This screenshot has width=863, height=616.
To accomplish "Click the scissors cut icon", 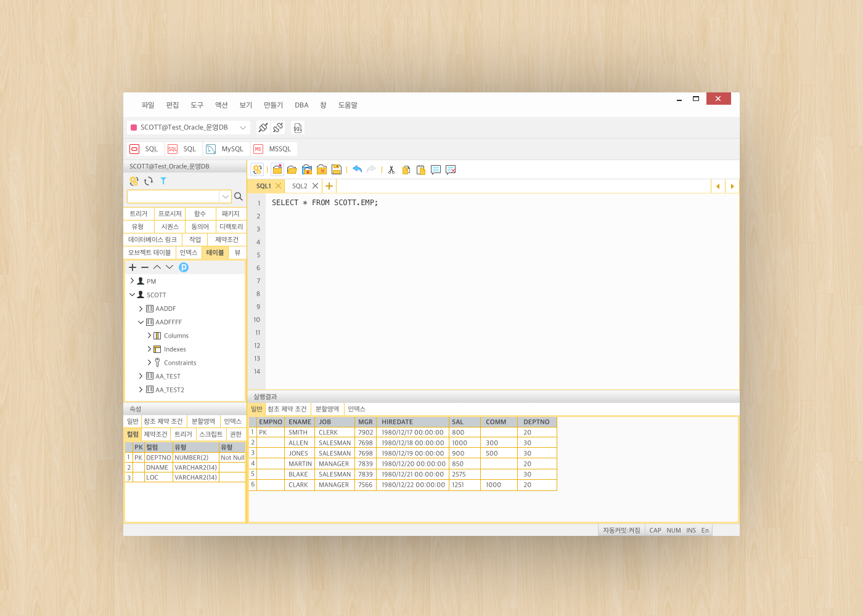I will (x=391, y=170).
